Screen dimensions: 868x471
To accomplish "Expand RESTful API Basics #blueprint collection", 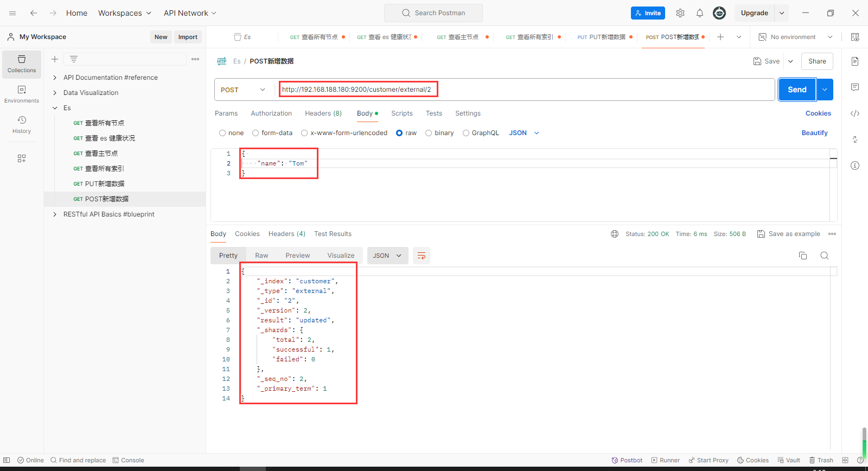I will point(55,214).
